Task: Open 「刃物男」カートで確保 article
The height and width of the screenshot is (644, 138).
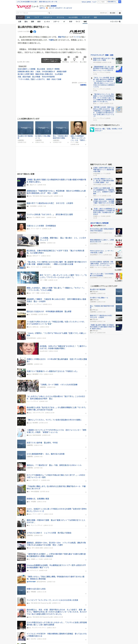Action: [x=58, y=385]
